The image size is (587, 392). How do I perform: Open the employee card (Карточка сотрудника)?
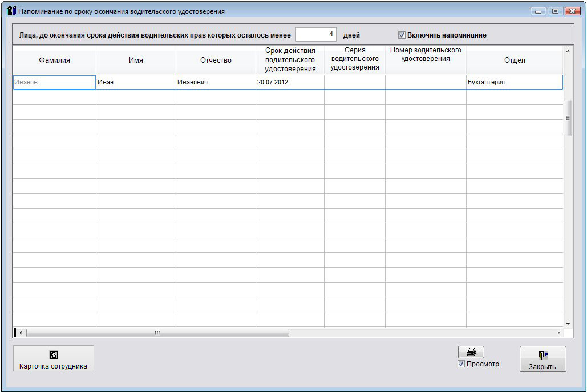(53, 359)
